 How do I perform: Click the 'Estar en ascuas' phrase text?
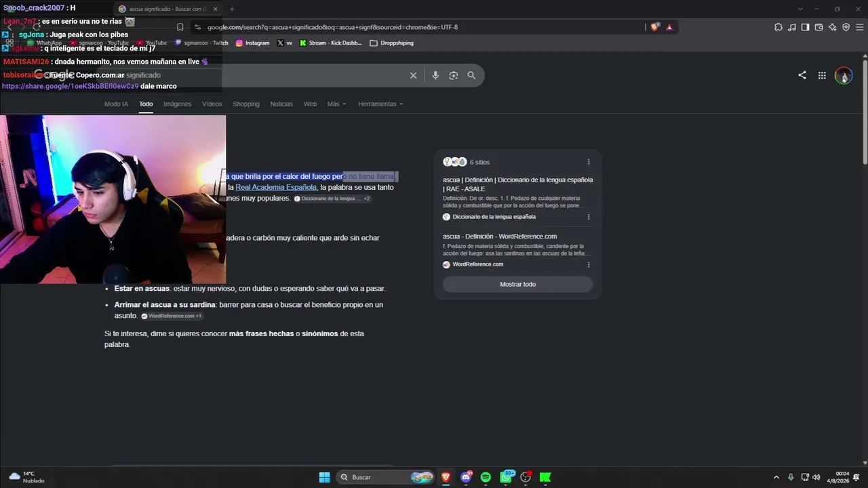click(x=142, y=289)
